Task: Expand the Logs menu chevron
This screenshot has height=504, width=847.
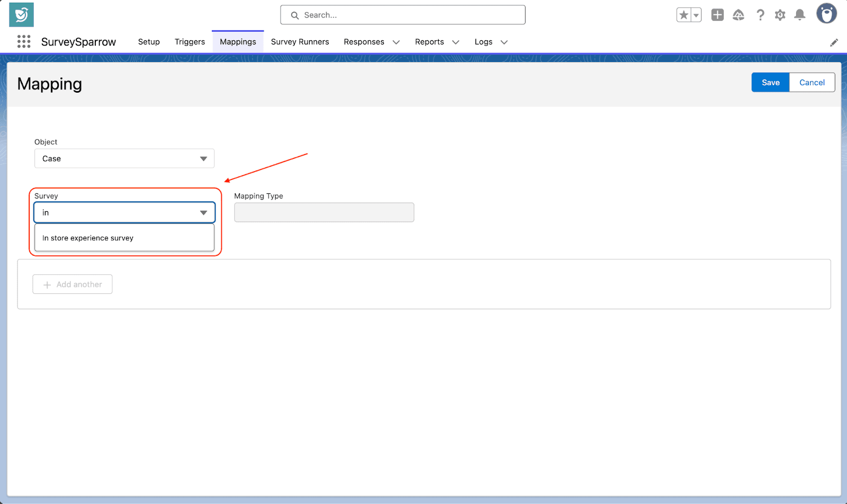Action: pos(504,42)
